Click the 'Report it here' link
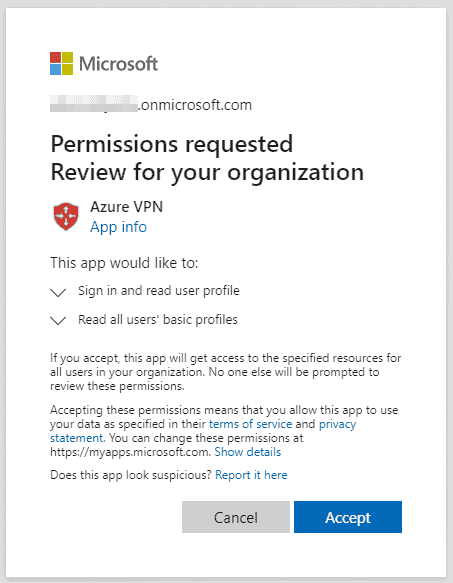This screenshot has height=583, width=453. [251, 475]
